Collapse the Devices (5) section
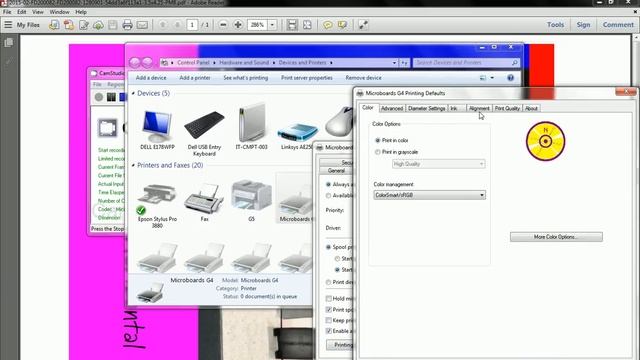640x360 pixels. [133, 93]
